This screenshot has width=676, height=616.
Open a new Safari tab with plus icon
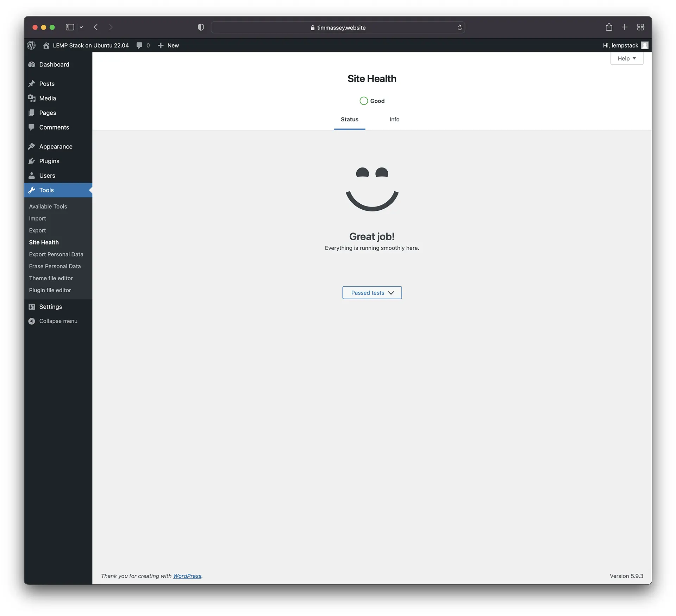[625, 27]
